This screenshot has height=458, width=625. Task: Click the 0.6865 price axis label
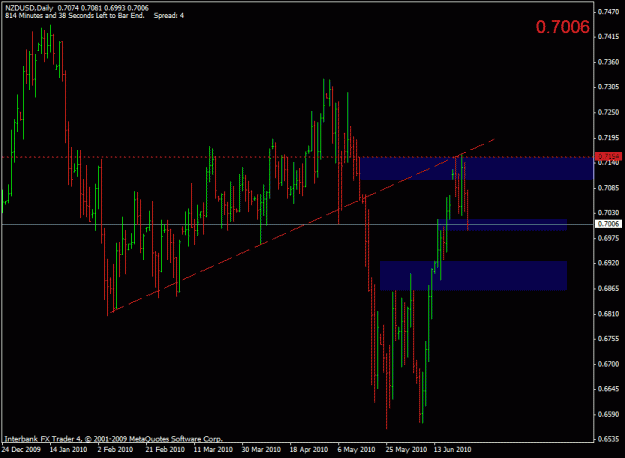coord(608,289)
